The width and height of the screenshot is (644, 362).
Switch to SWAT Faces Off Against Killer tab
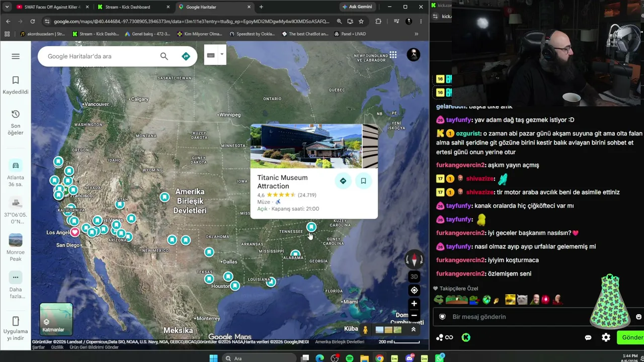tap(52, 7)
